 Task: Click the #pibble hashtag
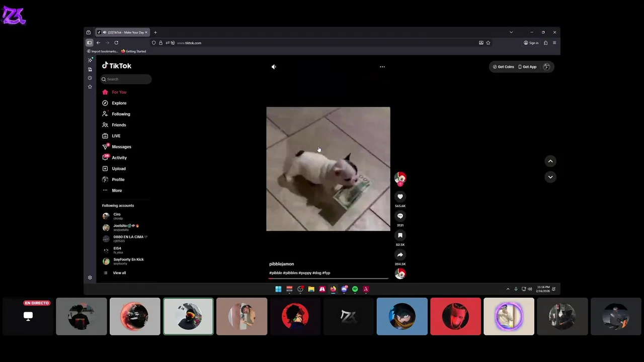click(276, 273)
